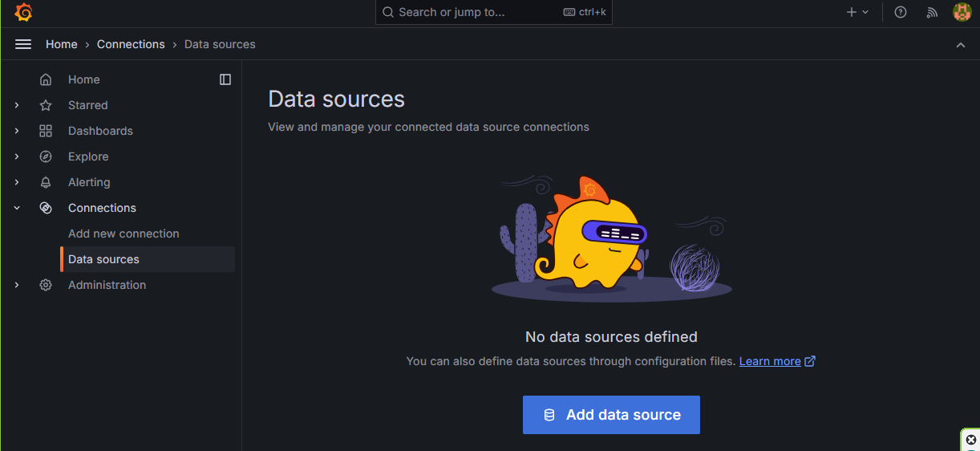
Task: Click the Explore compass icon
Action: (46, 156)
